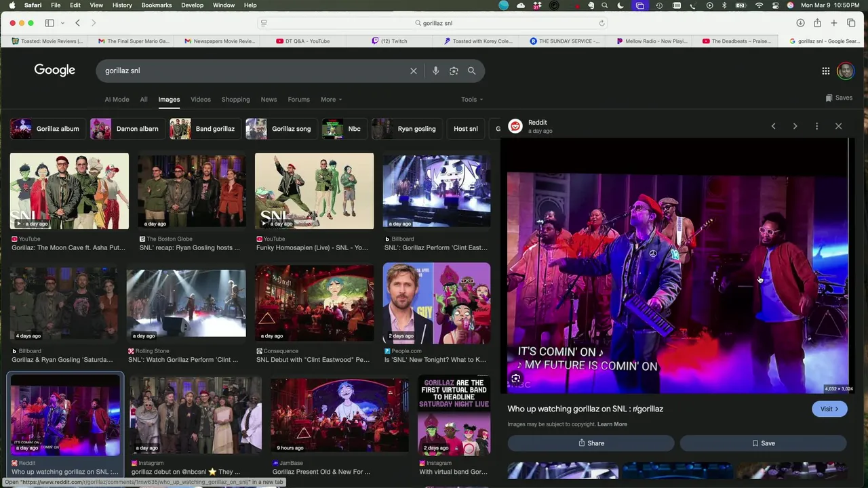Viewport: 868px width, 488px height.
Task: Open Rolling Stone Clint Eastwood thumbnail
Action: [186, 303]
